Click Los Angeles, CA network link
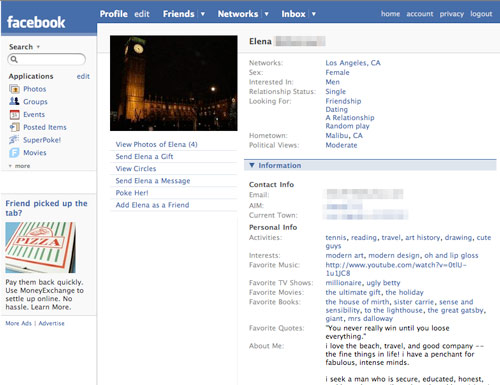The width and height of the screenshot is (500, 385). tap(353, 63)
